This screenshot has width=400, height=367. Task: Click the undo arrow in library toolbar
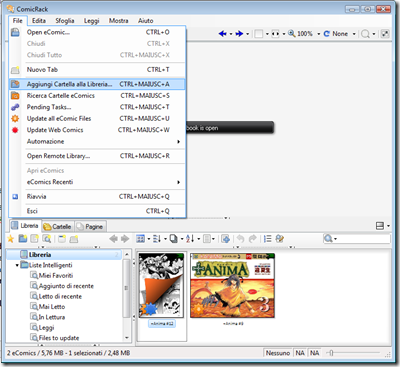240,239
